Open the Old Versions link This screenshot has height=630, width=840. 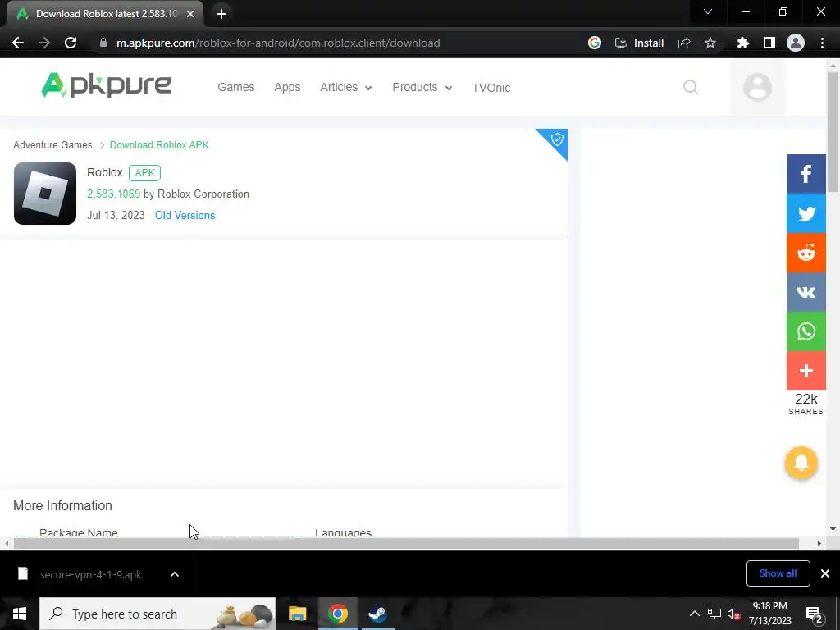point(185,216)
